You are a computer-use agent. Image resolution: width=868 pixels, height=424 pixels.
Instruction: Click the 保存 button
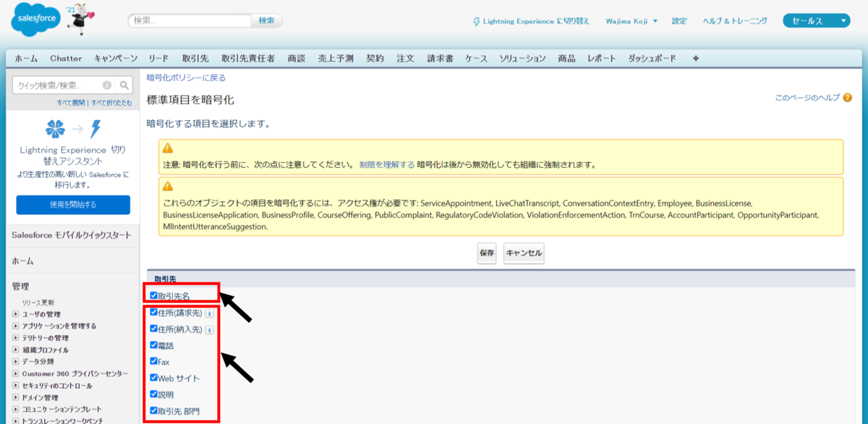tap(487, 253)
